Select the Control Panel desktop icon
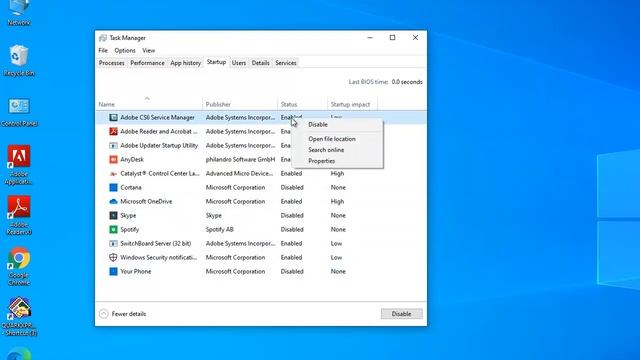 point(19,112)
